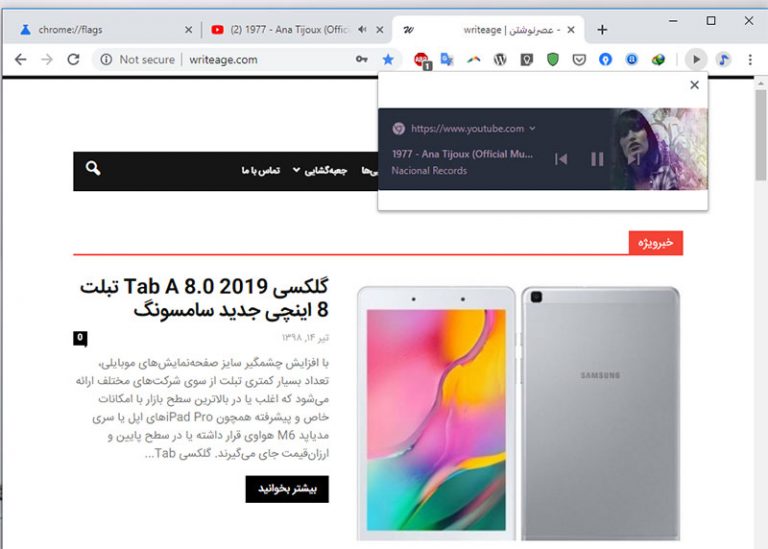Click the saved password key icon
Image resolution: width=768 pixels, height=549 pixels.
click(361, 60)
